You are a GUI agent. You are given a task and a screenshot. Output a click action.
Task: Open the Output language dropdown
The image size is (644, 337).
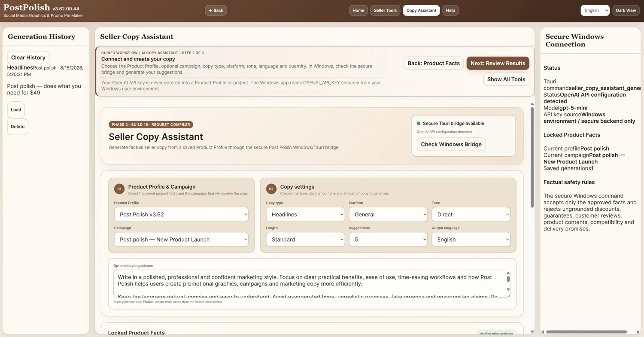click(471, 240)
